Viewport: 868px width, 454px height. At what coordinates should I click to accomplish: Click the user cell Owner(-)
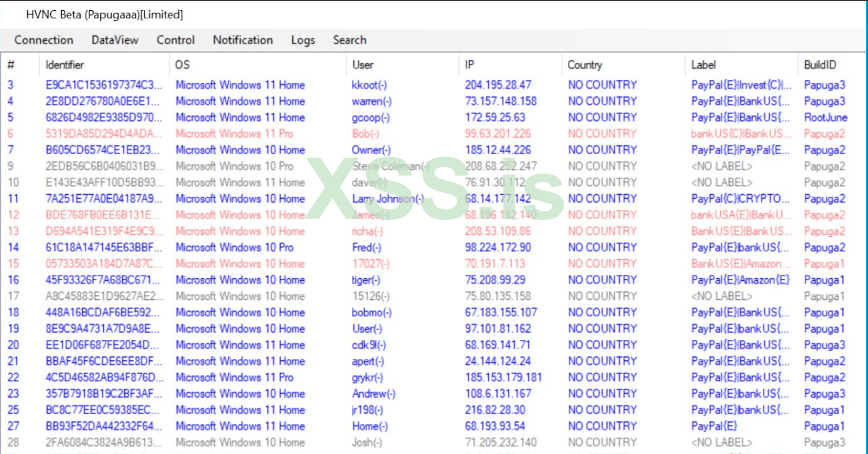coord(371,150)
